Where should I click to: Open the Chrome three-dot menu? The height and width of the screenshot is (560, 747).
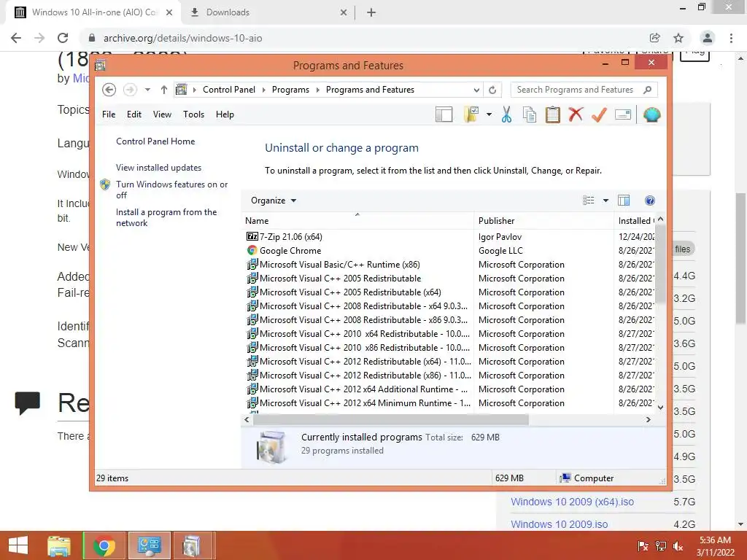click(x=731, y=38)
